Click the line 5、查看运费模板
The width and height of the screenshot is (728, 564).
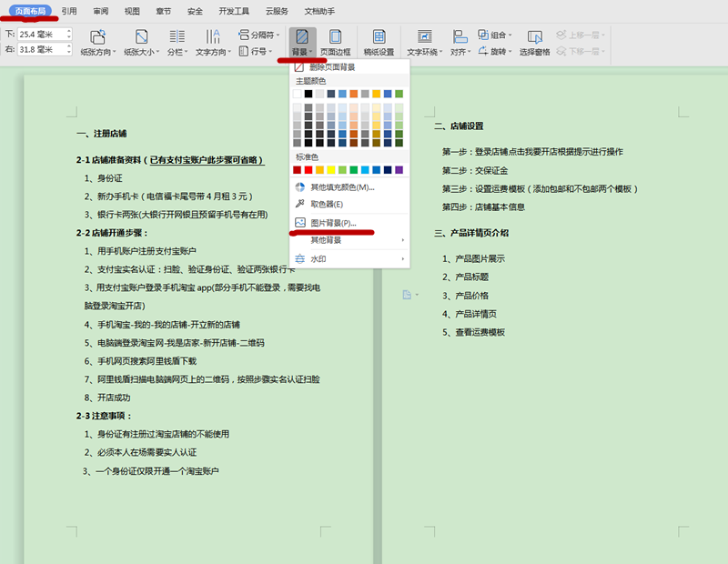(473, 332)
